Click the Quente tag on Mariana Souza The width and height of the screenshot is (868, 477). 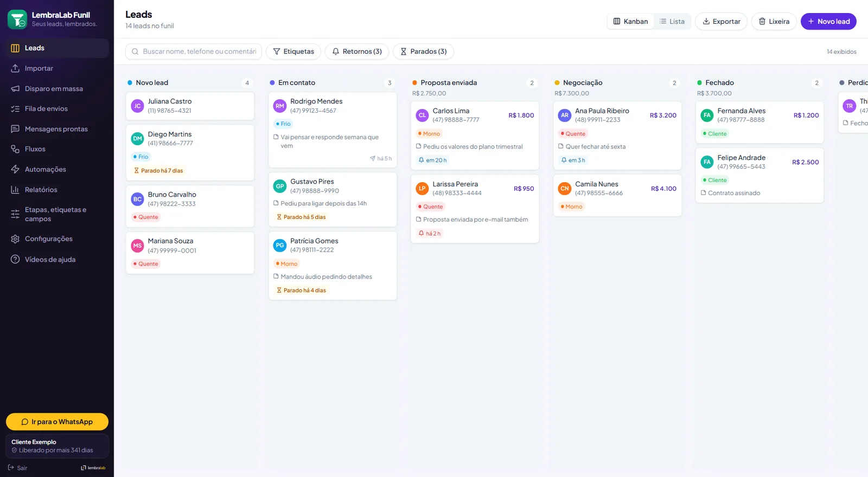tap(145, 264)
